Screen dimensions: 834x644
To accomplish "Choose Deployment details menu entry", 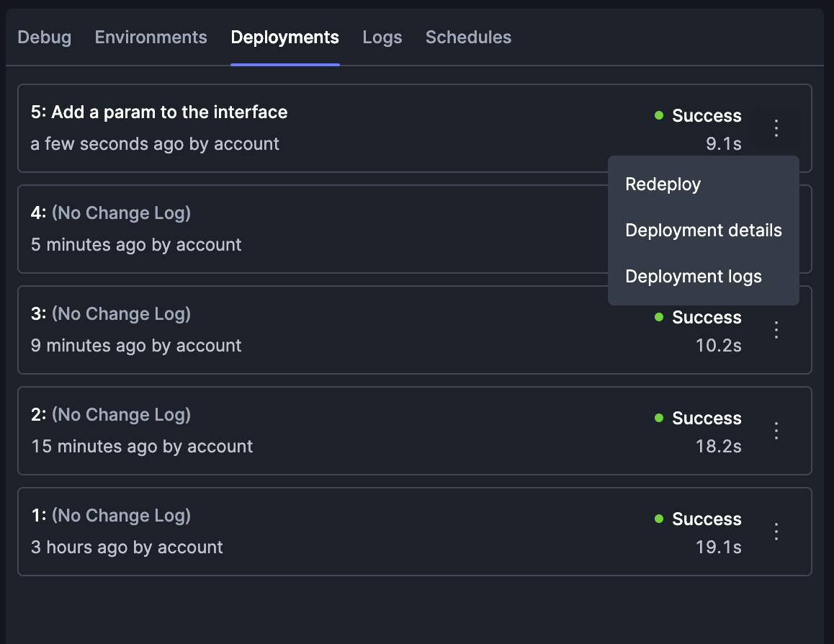I will (x=703, y=231).
